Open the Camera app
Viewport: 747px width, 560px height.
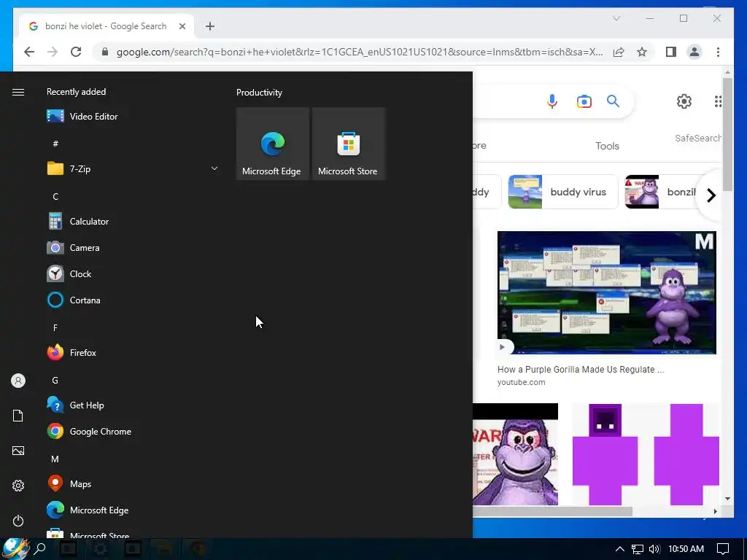tap(73, 248)
